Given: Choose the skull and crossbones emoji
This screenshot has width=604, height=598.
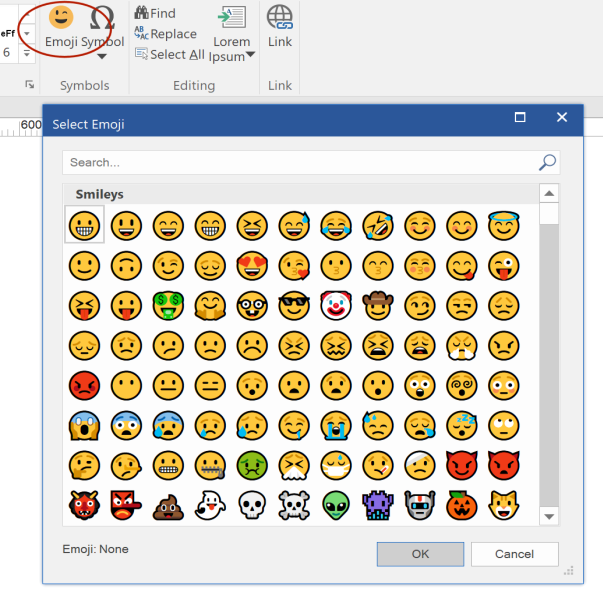Looking at the screenshot, I should click(x=294, y=506).
